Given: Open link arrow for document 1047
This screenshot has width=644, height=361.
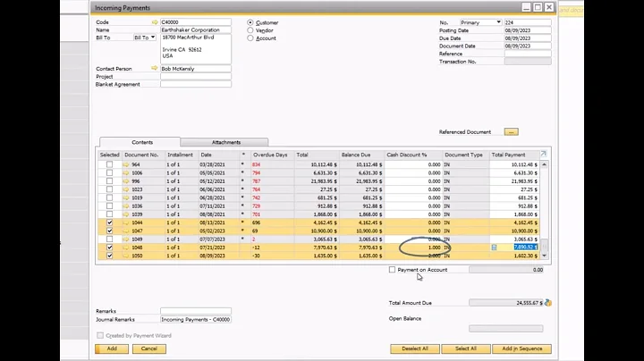Looking at the screenshot, I should coord(126,231).
